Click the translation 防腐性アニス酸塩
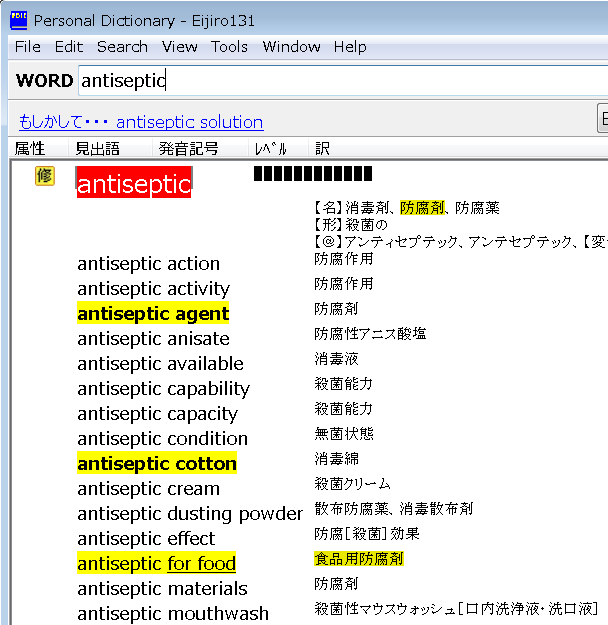The image size is (608, 625). [370, 334]
